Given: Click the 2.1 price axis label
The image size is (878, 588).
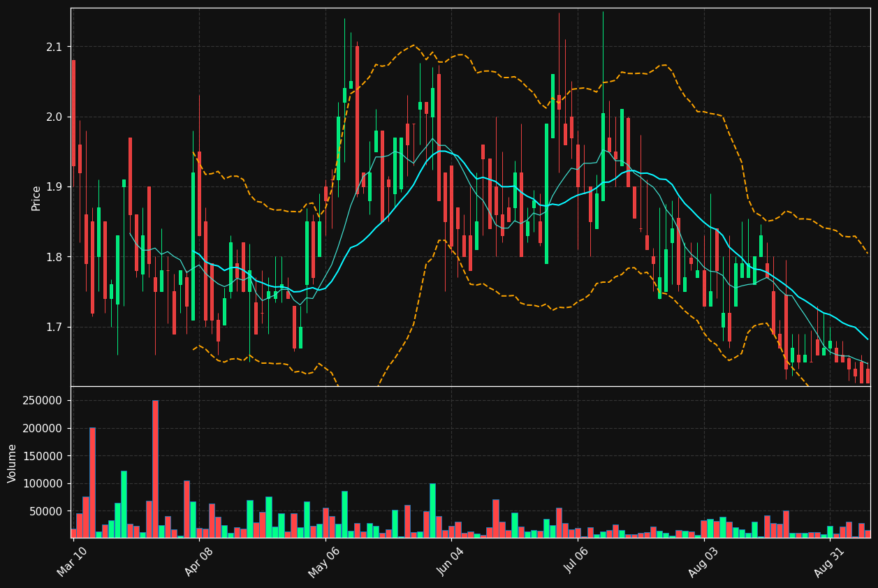Looking at the screenshot, I should tap(54, 47).
